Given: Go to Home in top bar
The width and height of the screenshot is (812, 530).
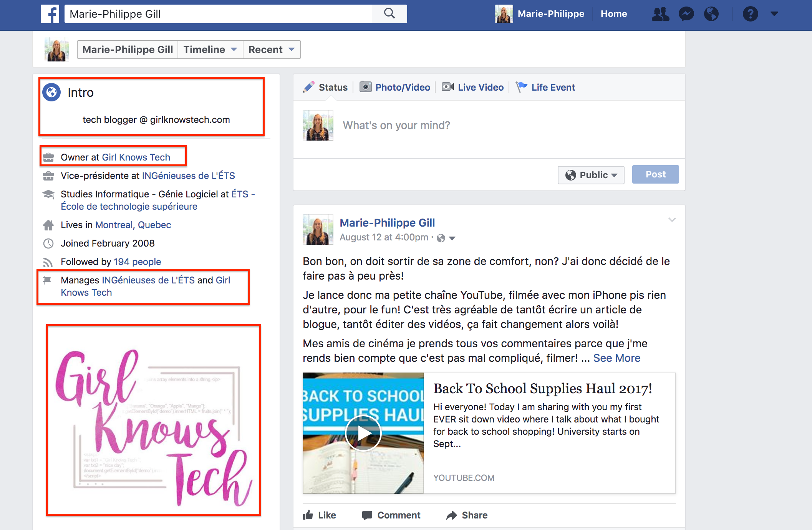Looking at the screenshot, I should (x=614, y=14).
